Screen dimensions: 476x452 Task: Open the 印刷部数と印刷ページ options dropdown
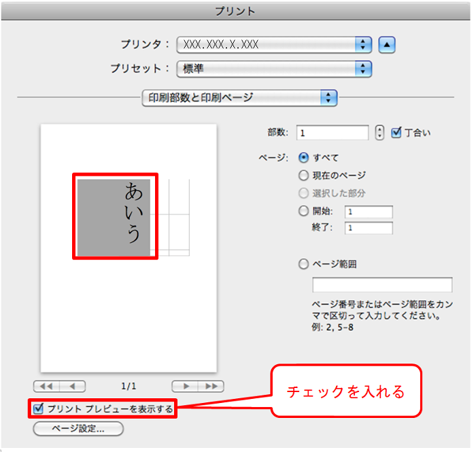[x=239, y=97]
